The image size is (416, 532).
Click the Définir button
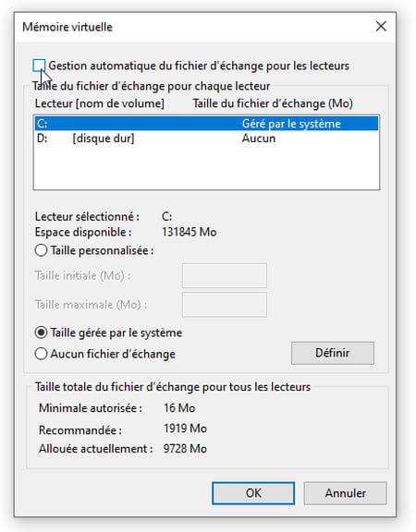[333, 353]
